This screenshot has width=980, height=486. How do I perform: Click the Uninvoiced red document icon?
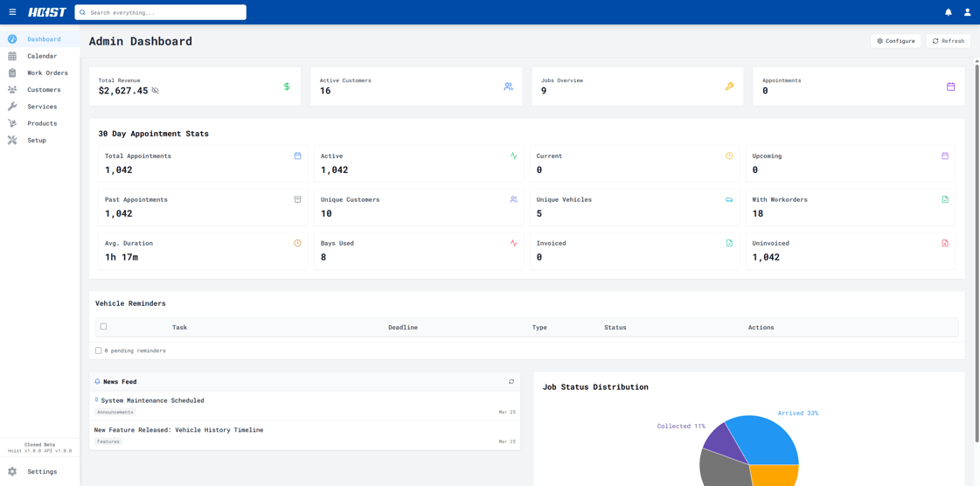(x=945, y=243)
